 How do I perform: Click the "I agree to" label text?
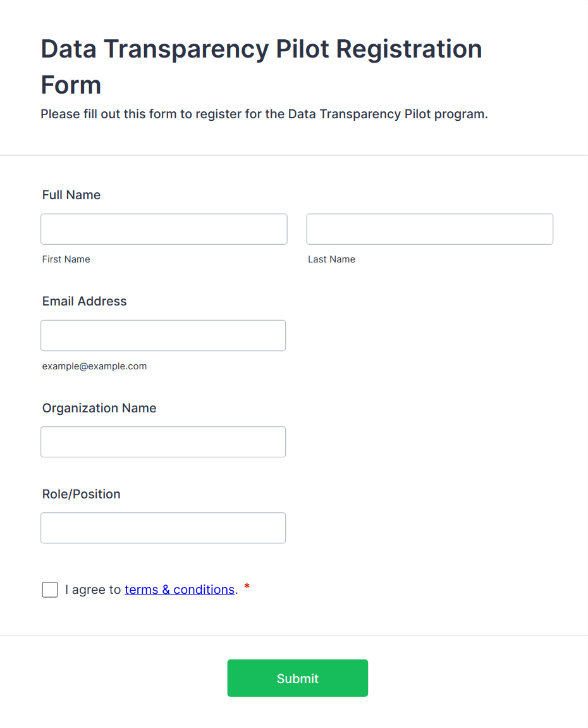[x=93, y=589]
